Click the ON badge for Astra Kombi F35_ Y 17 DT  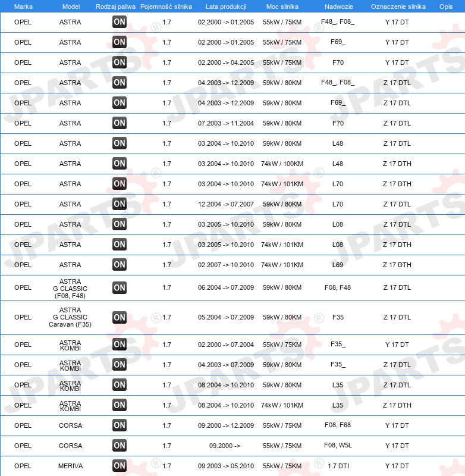pos(119,345)
